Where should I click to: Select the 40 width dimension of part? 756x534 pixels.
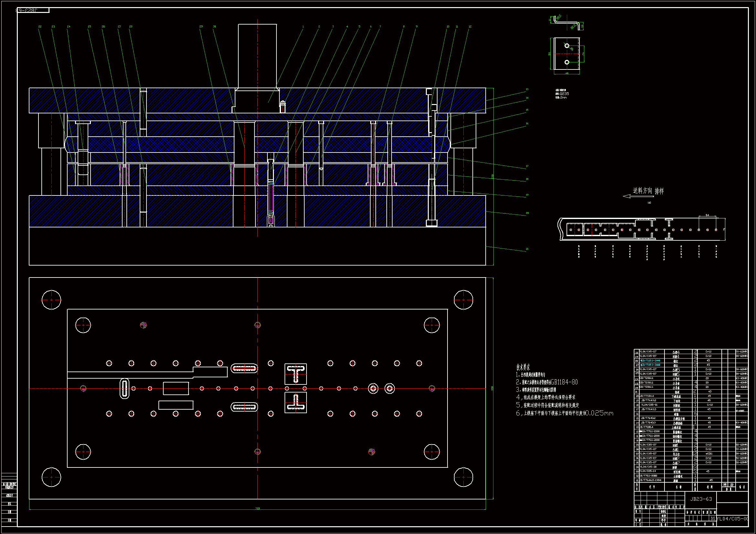coord(567,73)
